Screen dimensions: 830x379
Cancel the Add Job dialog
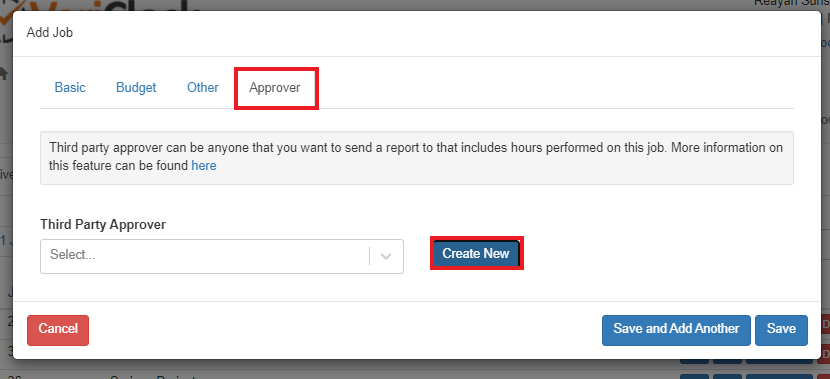[58, 330]
